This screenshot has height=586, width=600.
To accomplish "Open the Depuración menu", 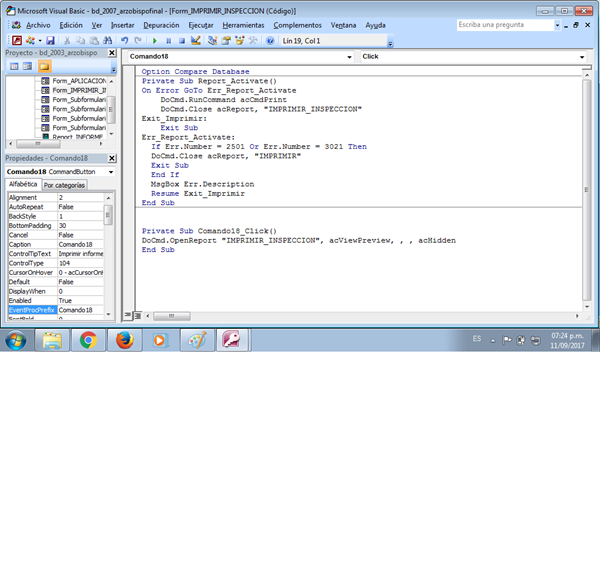I will 161,25.
